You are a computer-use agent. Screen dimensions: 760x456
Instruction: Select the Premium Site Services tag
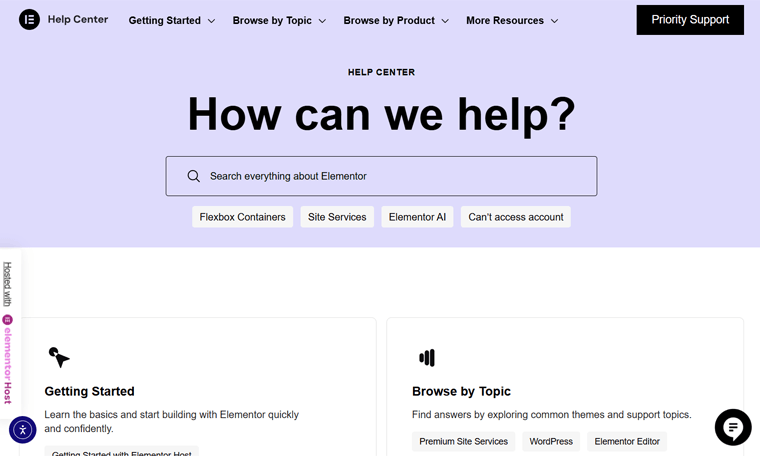pyautogui.click(x=463, y=441)
